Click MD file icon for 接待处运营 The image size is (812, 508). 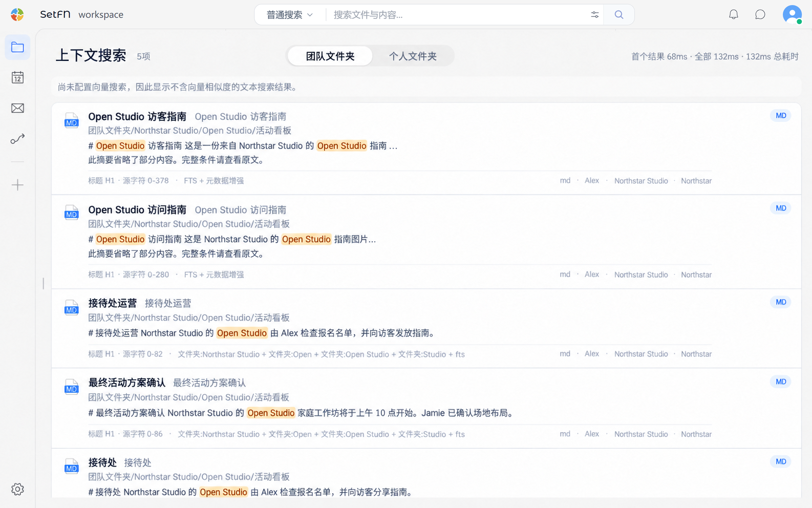(71, 308)
